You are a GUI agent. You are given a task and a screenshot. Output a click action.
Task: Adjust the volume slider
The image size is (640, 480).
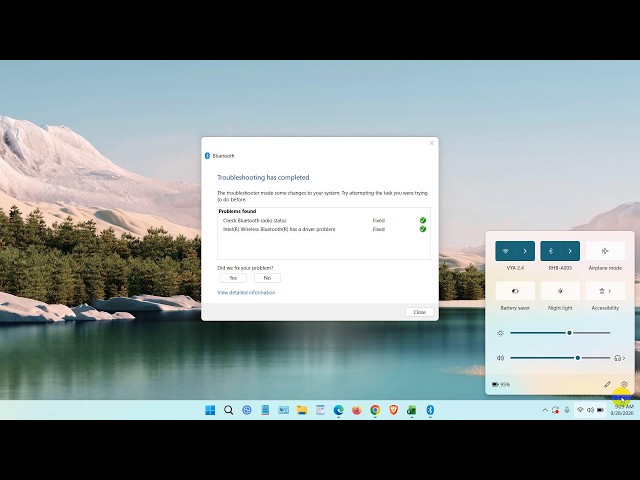(560, 358)
